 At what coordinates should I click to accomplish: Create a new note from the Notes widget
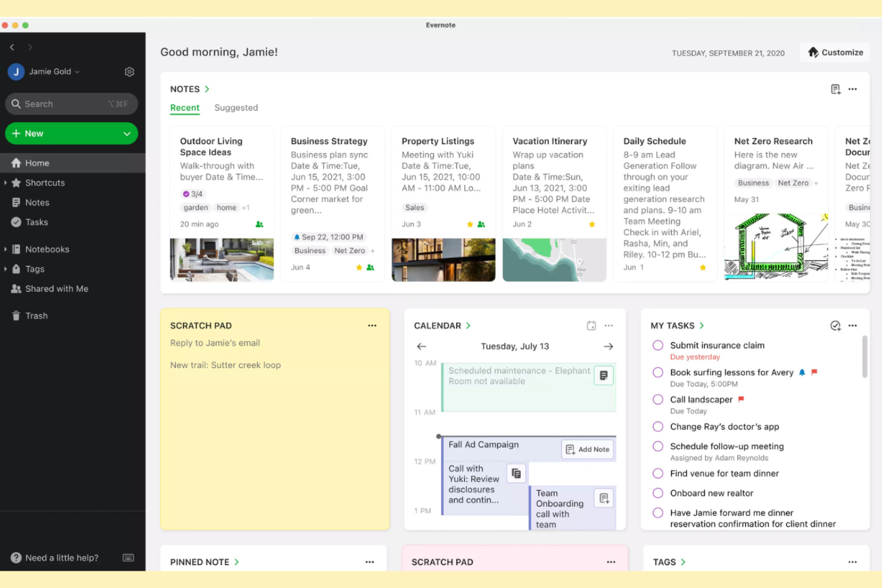835,88
